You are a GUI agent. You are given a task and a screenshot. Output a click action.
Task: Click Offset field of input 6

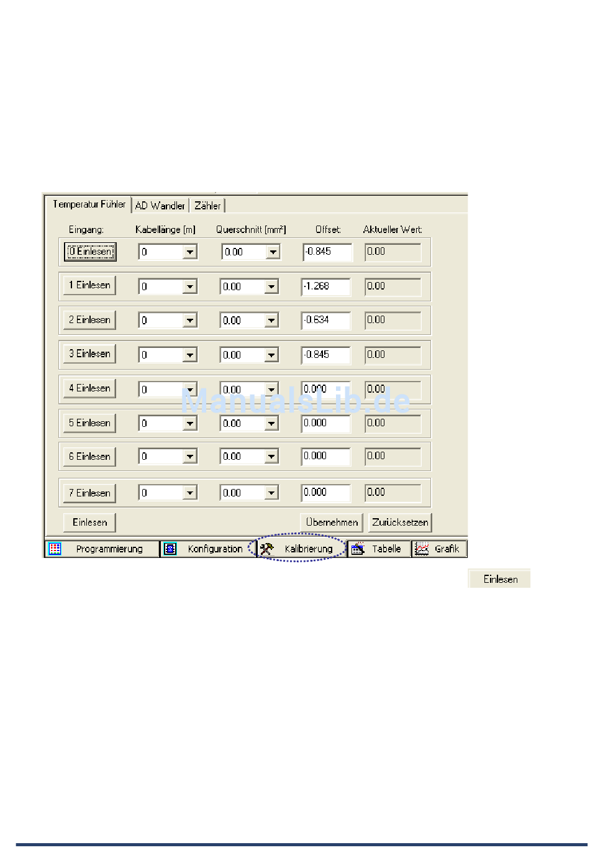coord(326,456)
